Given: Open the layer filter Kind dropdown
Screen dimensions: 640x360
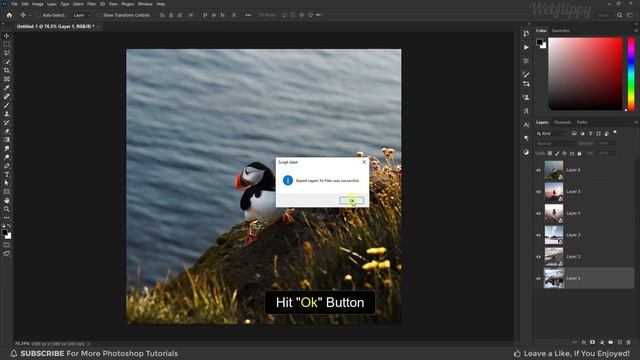Looking at the screenshot, I should tap(552, 133).
